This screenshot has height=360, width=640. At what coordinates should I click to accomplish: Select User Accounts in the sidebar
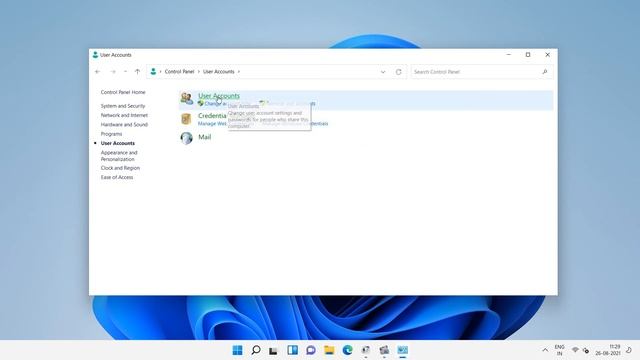click(118, 143)
